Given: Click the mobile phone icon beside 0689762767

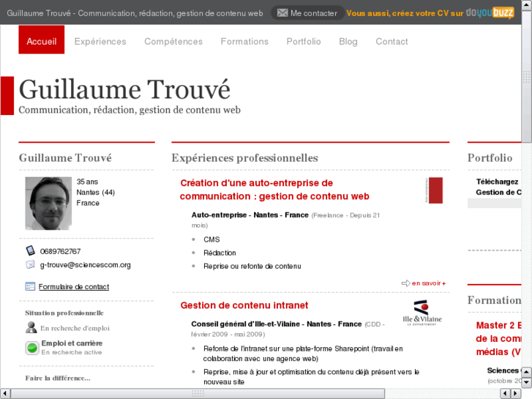Looking at the screenshot, I should click(31, 250).
